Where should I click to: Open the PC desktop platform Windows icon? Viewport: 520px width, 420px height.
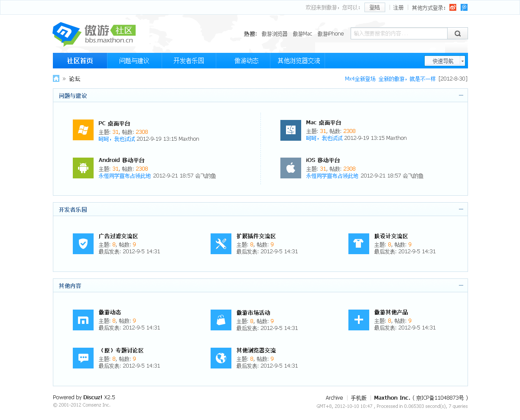click(x=83, y=130)
